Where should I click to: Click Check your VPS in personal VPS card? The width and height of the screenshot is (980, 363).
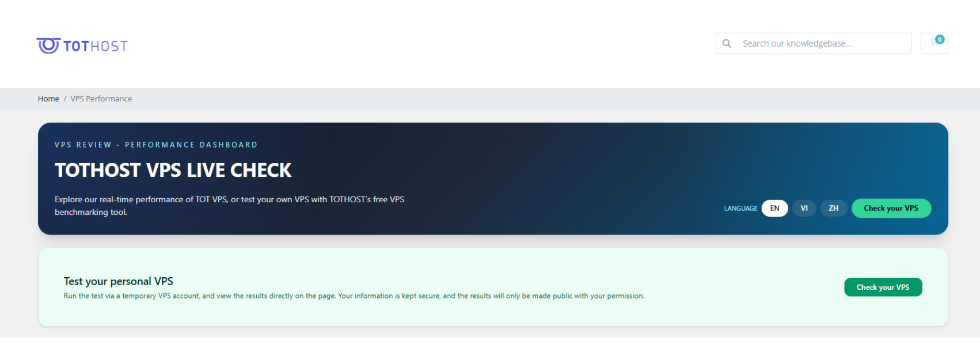[883, 287]
